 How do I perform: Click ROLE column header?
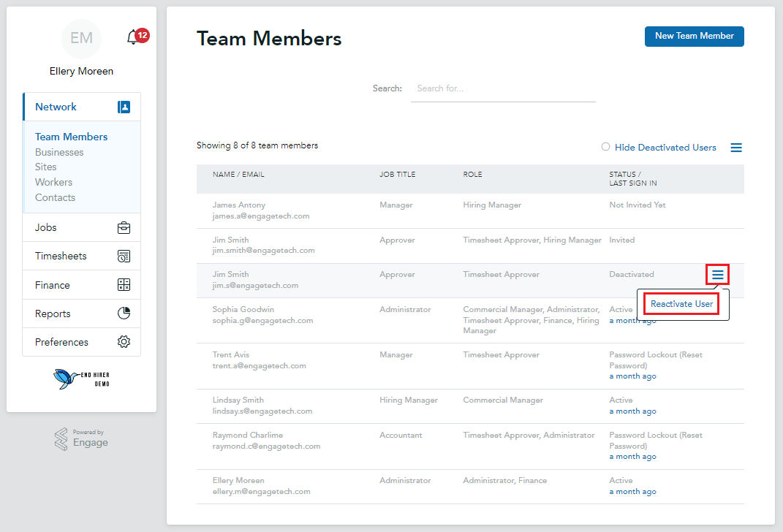pos(472,175)
